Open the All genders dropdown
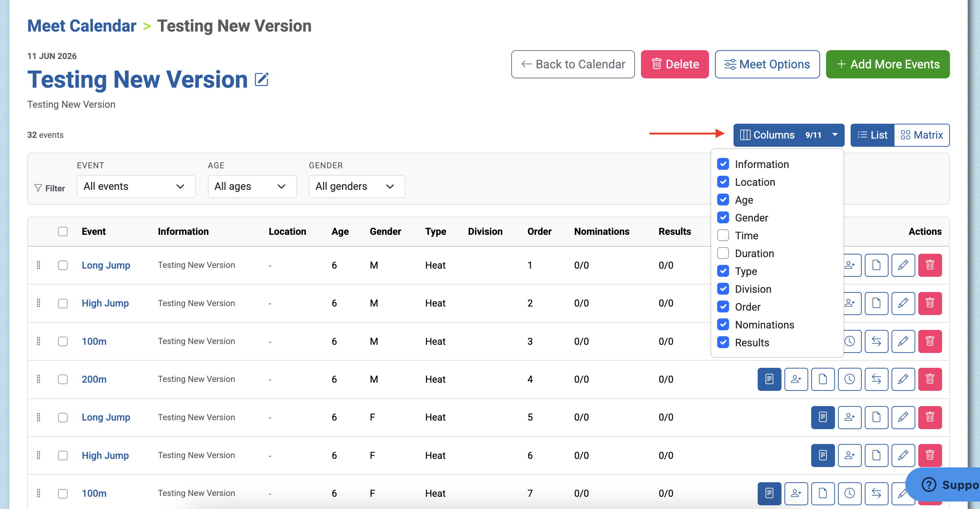Image resolution: width=980 pixels, height=509 pixels. 357,186
